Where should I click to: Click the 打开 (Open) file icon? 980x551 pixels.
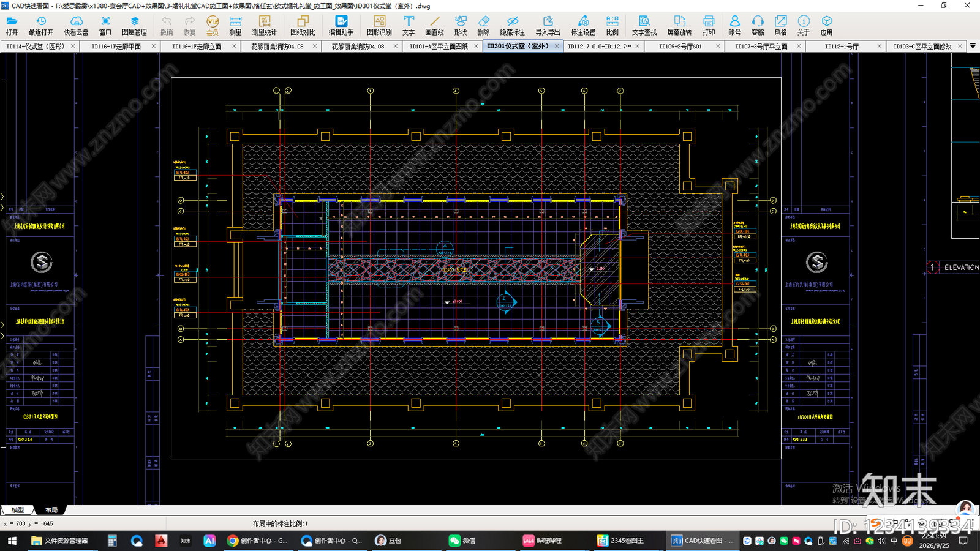point(12,25)
